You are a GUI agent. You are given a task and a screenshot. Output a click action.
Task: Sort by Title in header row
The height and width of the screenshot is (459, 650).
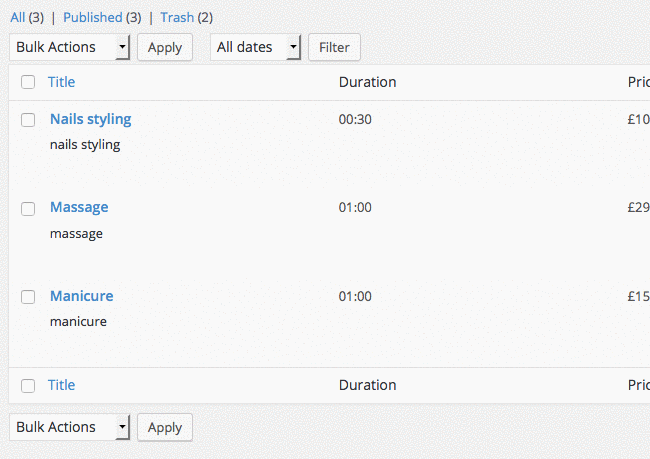pyautogui.click(x=61, y=82)
